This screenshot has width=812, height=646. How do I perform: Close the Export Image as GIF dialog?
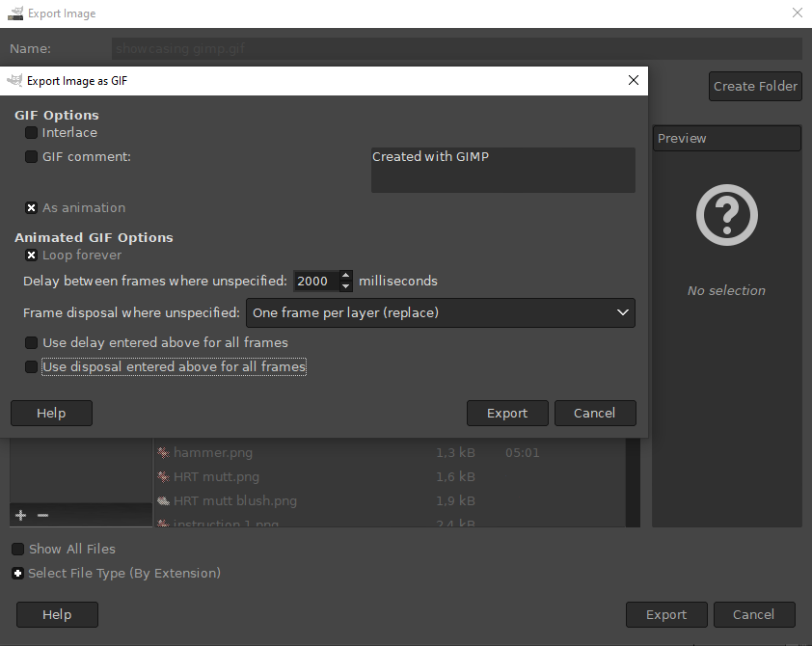[x=633, y=80]
